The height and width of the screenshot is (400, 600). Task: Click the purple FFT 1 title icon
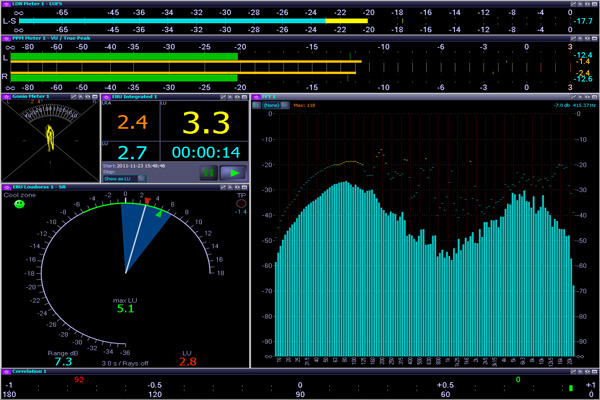(256, 97)
